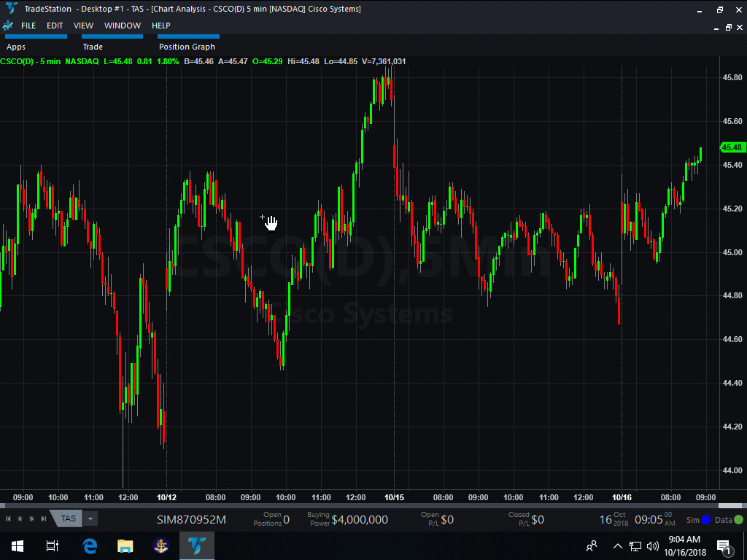Click the 10/15 date label on time axis
Image resolution: width=747 pixels, height=560 pixels.
click(394, 497)
